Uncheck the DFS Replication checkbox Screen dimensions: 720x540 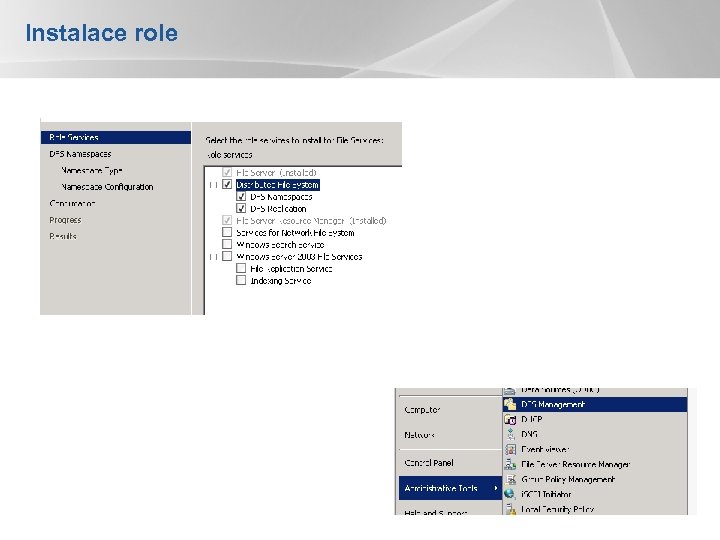241,208
